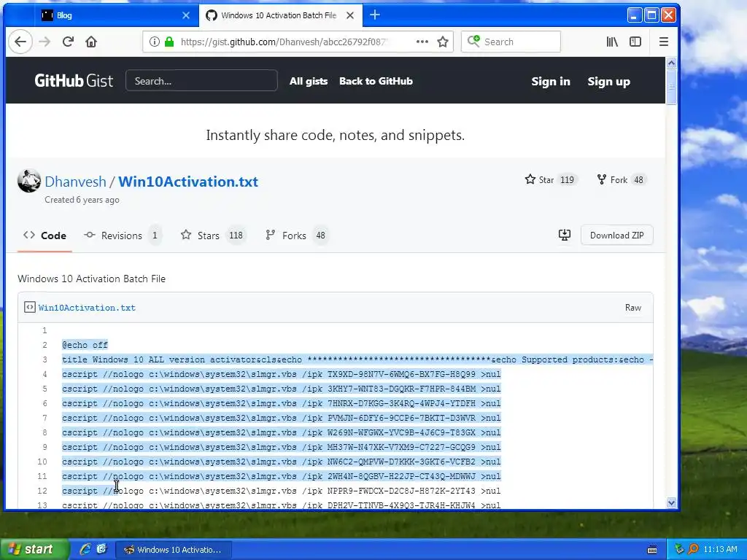Bookmark this page with the star icon

point(443,42)
